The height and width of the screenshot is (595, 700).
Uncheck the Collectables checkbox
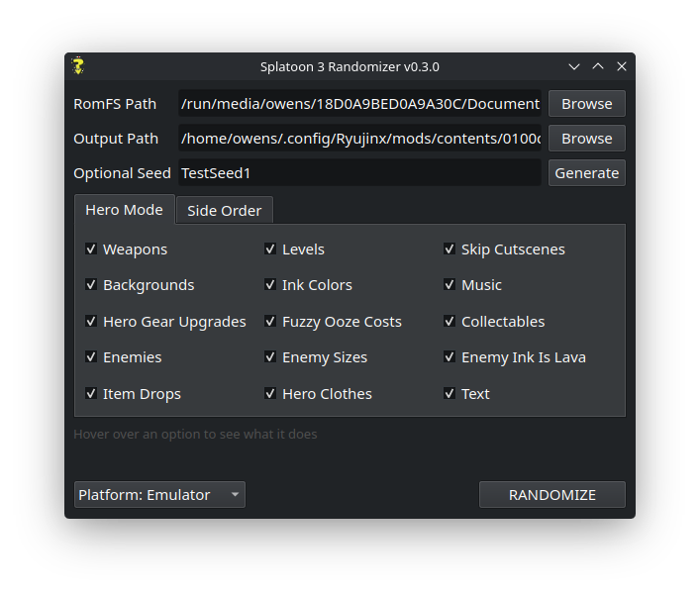pos(450,321)
